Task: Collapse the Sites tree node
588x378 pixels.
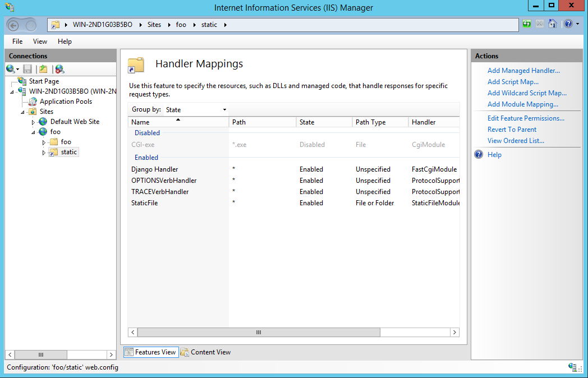Action: 22,112
